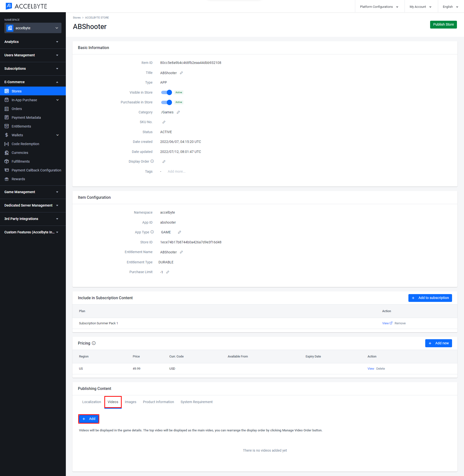Click Add new pricing button
Image resolution: width=464 pixels, height=476 pixels.
(x=438, y=343)
